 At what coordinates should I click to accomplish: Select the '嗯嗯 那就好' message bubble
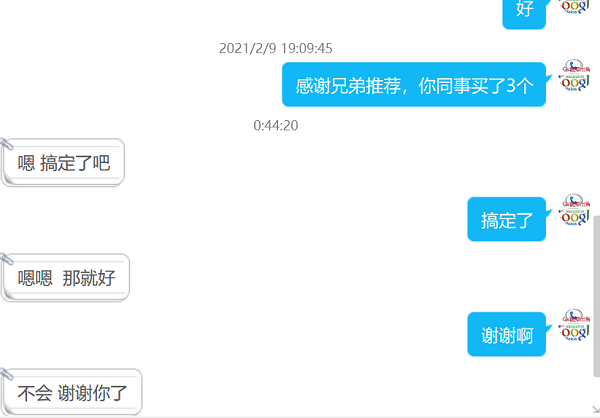click(x=65, y=278)
